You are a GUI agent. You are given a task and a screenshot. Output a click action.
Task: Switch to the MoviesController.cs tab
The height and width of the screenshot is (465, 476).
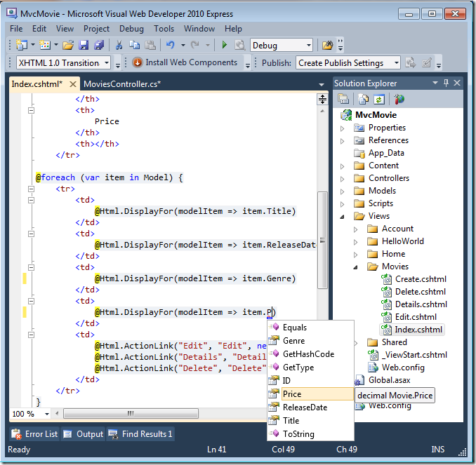(x=122, y=84)
